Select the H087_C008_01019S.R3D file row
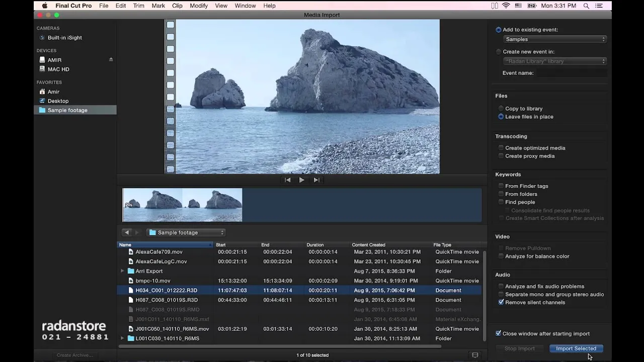The height and width of the screenshot is (362, 644). point(299,300)
